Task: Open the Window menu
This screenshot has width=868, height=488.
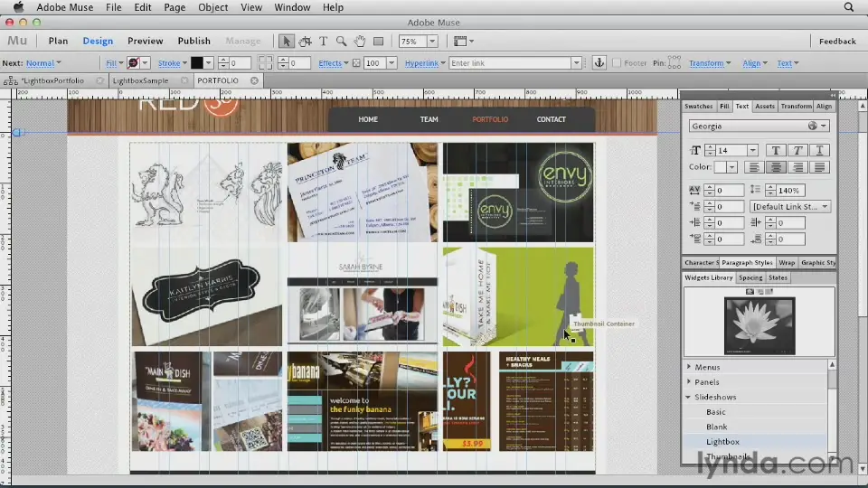Action: [292, 7]
